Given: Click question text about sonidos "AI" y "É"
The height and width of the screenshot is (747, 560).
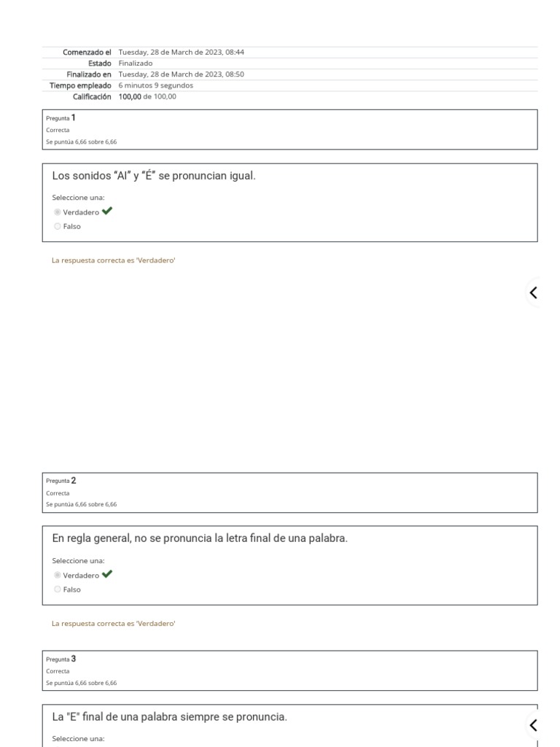Looking at the screenshot, I should coord(154,177).
